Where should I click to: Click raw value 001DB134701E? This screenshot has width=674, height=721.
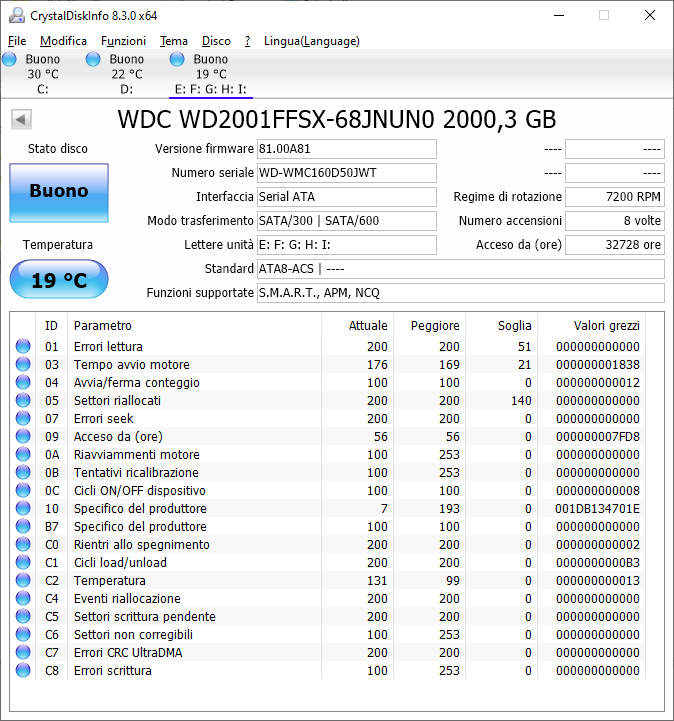pyautogui.click(x=597, y=509)
